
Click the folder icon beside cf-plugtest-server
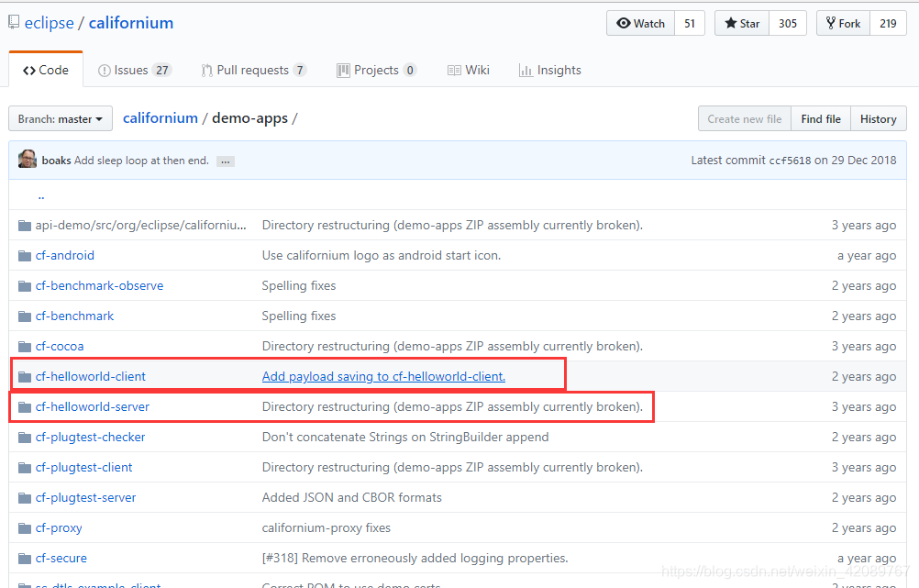pyautogui.click(x=25, y=498)
